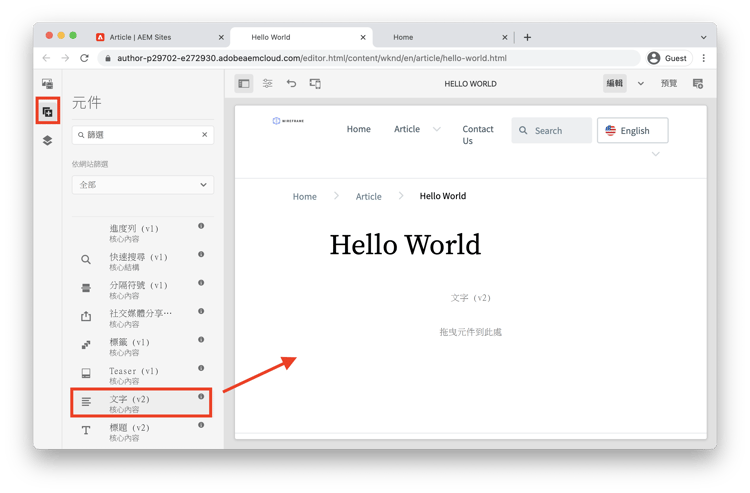This screenshot has width=750, height=493.
Task: Select the 文字 (v2) placeholder on page
Action: [471, 298]
